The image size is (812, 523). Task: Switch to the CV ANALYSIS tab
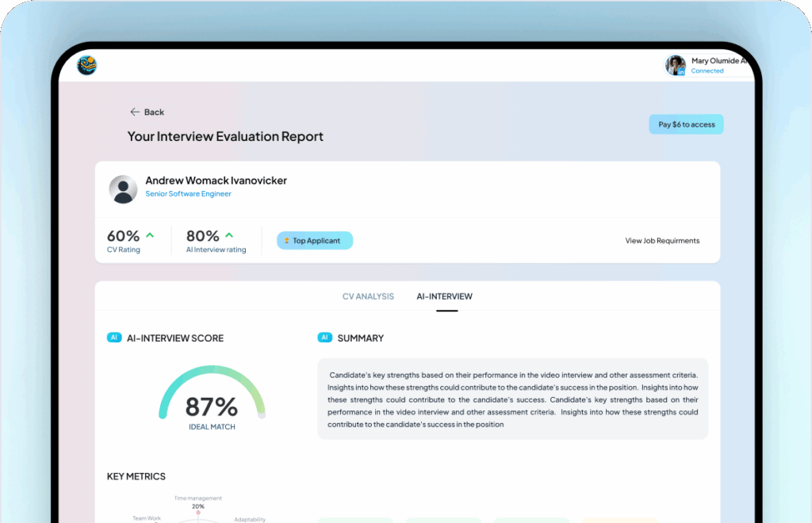pos(368,296)
